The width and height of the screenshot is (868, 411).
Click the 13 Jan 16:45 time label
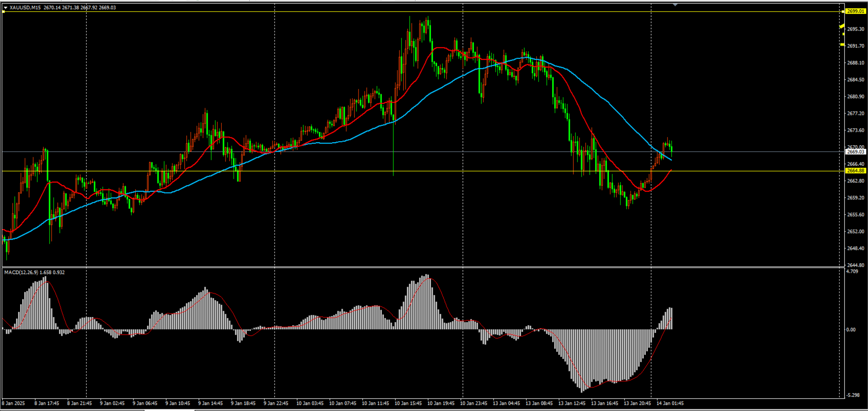coord(604,403)
